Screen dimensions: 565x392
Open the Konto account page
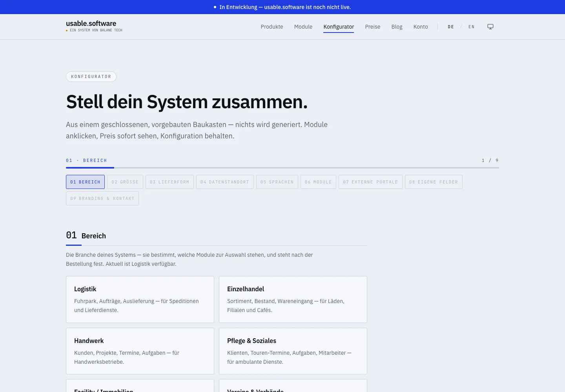pos(421,27)
